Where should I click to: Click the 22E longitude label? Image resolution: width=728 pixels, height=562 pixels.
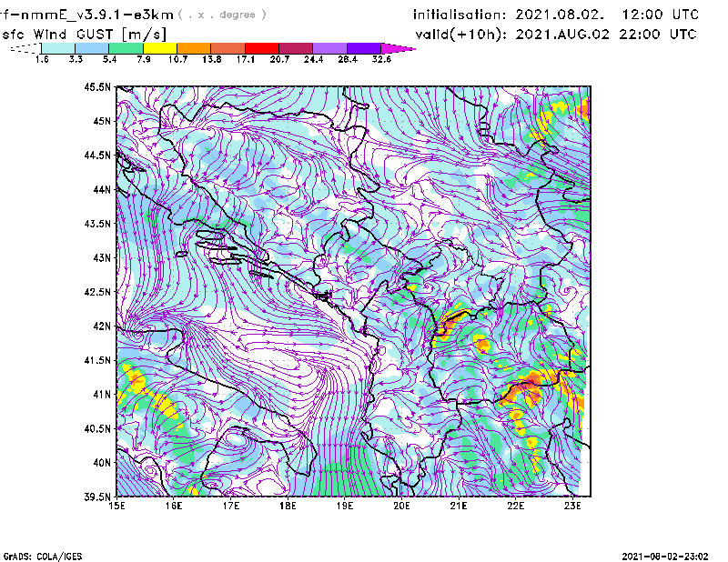coord(515,506)
